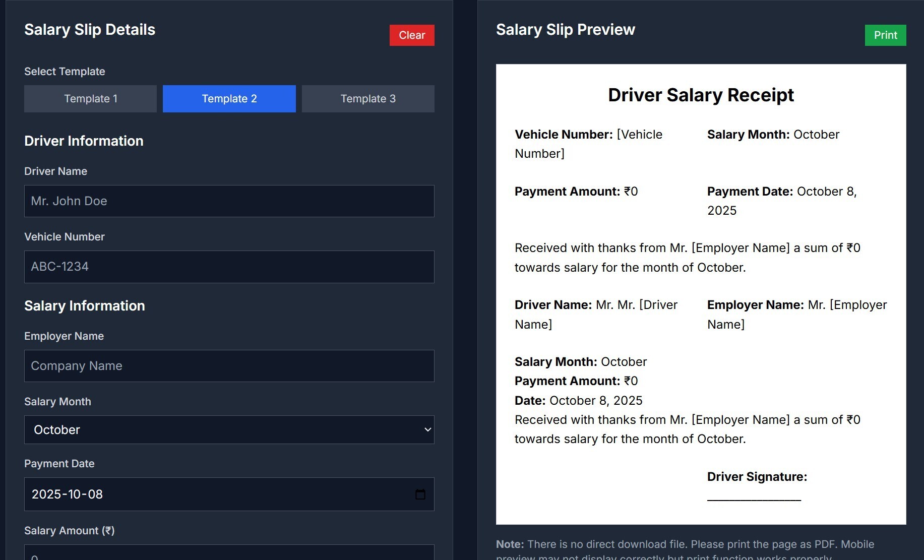Click the Payment Date value 2025-10-08
The width and height of the screenshot is (924, 560).
pos(68,494)
